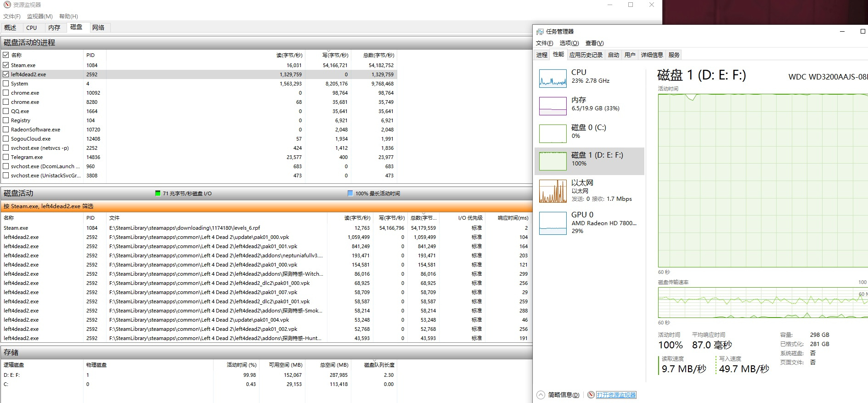Select the CPU performance graph thumbnail
Screen dimensions: 868x403
552,78
